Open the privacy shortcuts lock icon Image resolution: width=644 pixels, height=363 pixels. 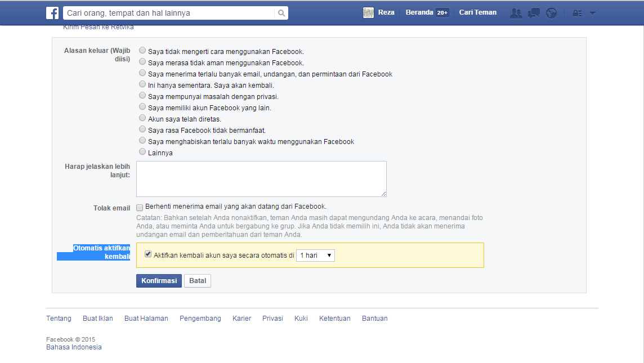tap(577, 13)
